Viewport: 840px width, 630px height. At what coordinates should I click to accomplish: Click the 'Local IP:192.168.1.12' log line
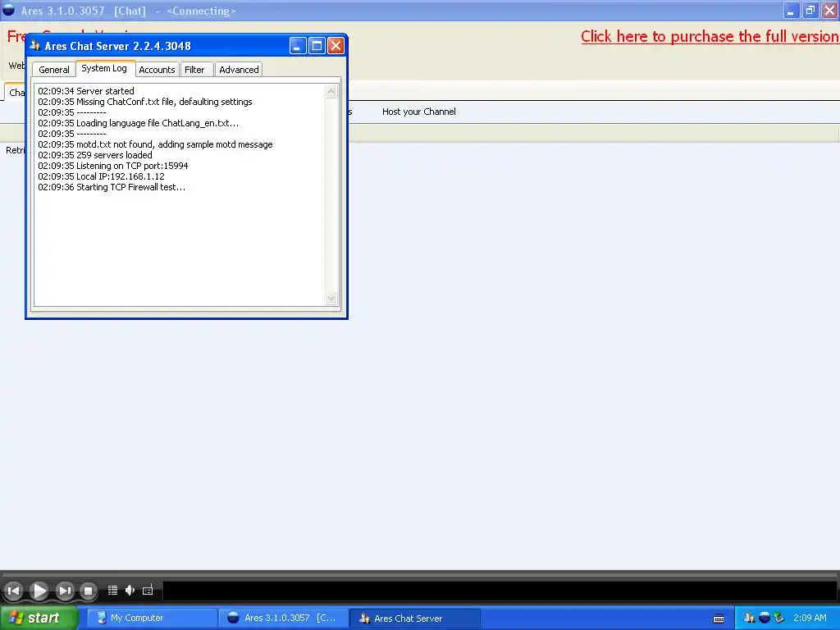(101, 177)
